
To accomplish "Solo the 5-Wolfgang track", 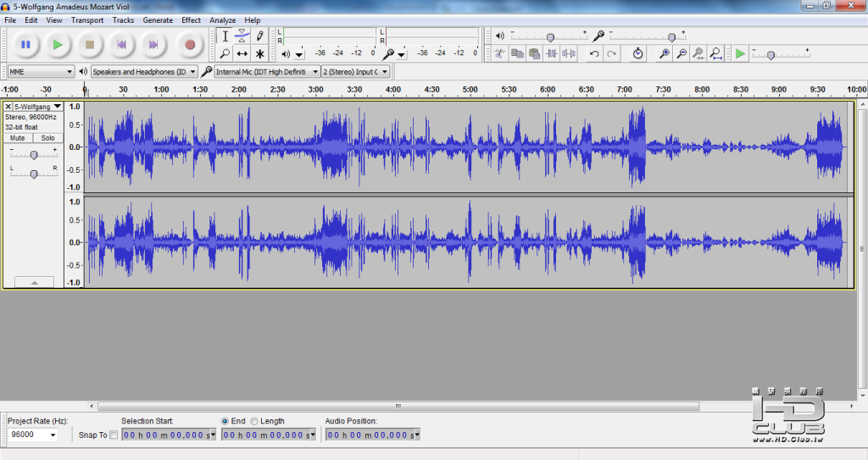I will 48,138.
